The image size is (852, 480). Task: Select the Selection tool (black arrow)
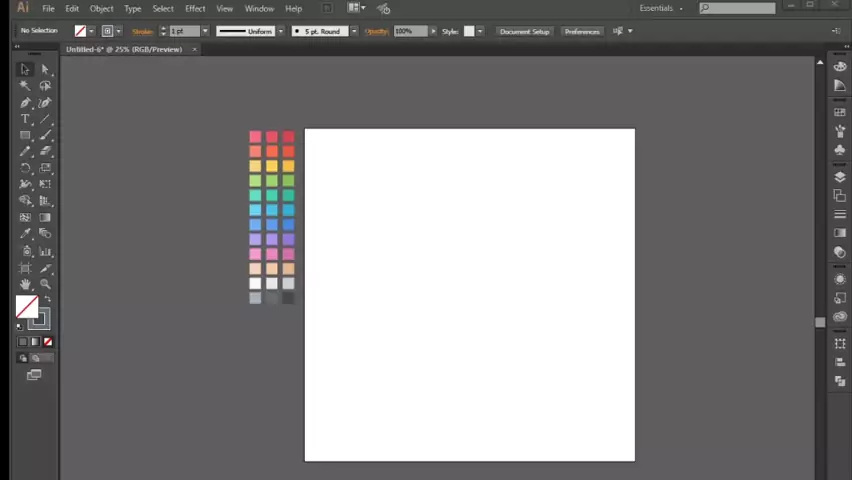(x=25, y=69)
